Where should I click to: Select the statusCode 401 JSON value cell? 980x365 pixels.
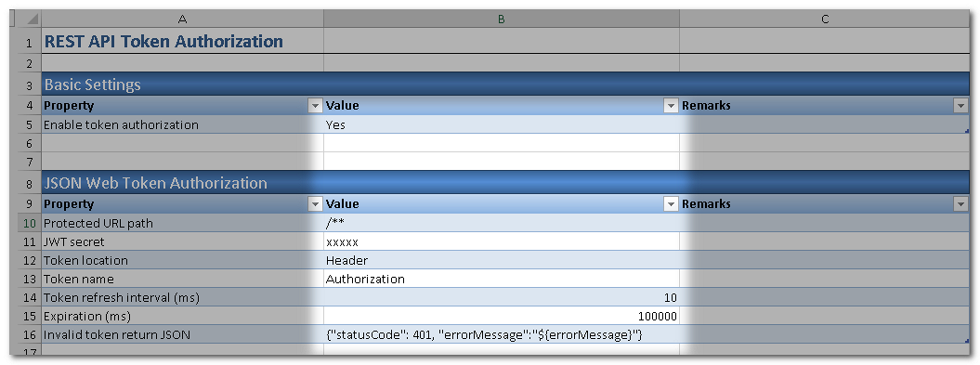502,335
